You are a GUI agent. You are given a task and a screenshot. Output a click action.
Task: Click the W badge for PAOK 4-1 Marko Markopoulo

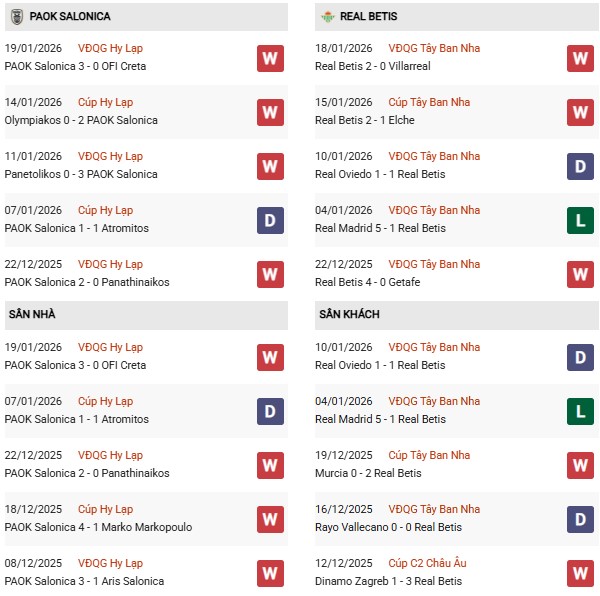click(270, 519)
